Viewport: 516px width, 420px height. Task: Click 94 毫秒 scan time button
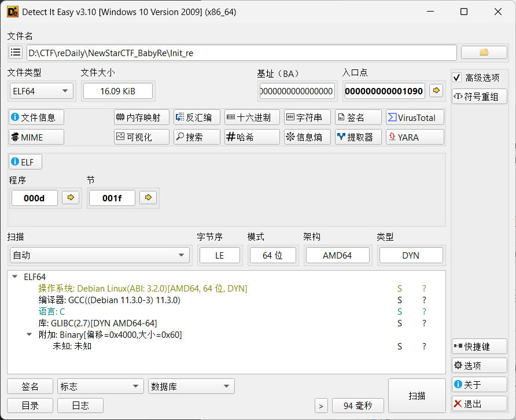[x=357, y=406]
